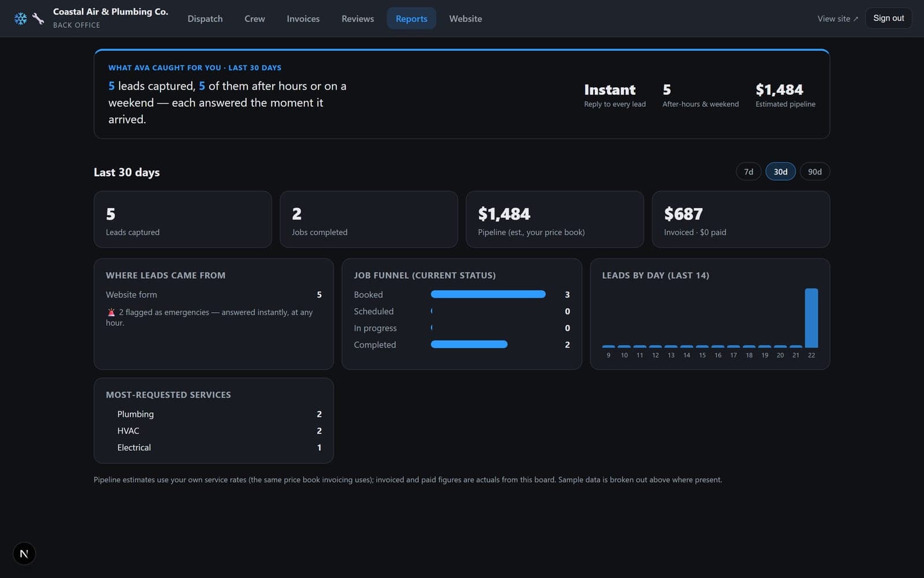Click the pipeline estimates footnote

click(408, 480)
